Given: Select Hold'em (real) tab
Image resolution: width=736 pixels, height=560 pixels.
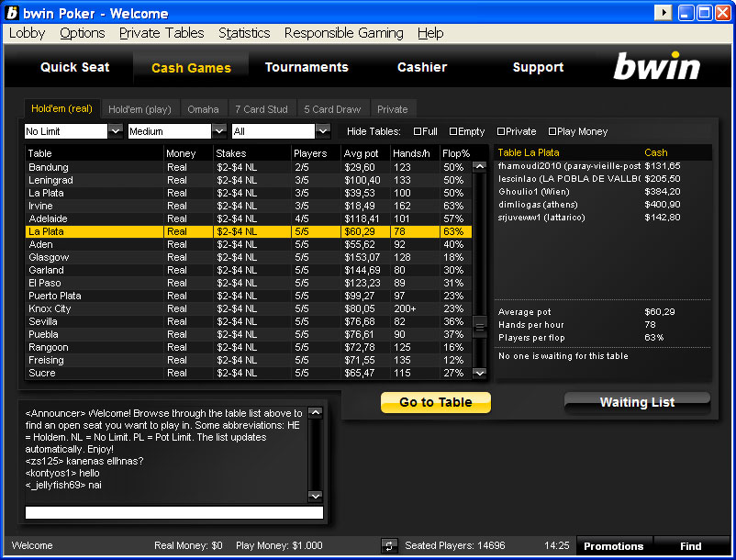Looking at the screenshot, I should (61, 108).
